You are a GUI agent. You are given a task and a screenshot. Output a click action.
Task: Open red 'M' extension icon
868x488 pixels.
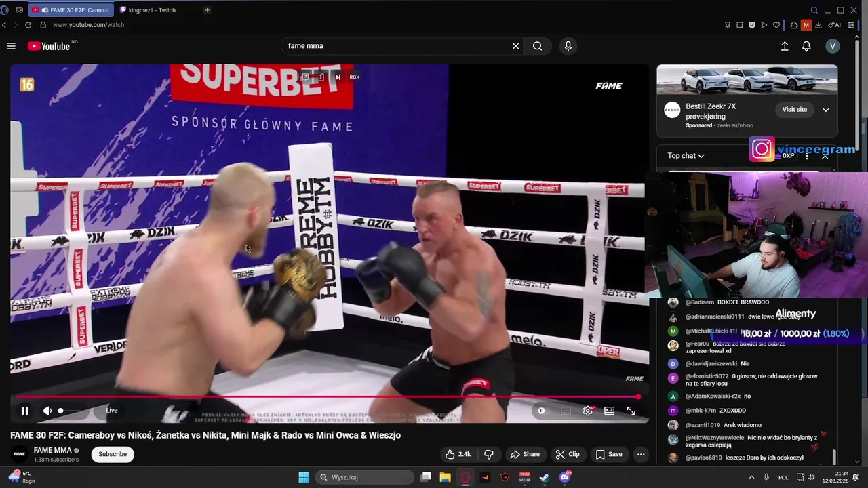tap(806, 25)
